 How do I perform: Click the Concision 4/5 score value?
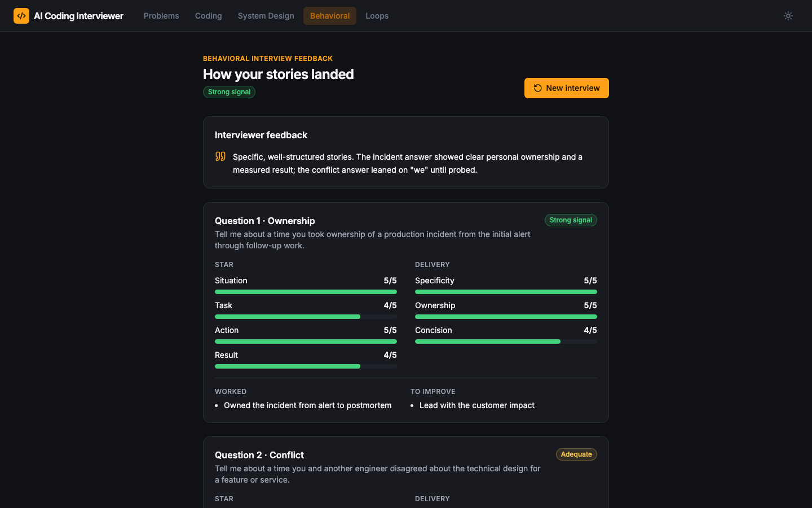pyautogui.click(x=590, y=330)
